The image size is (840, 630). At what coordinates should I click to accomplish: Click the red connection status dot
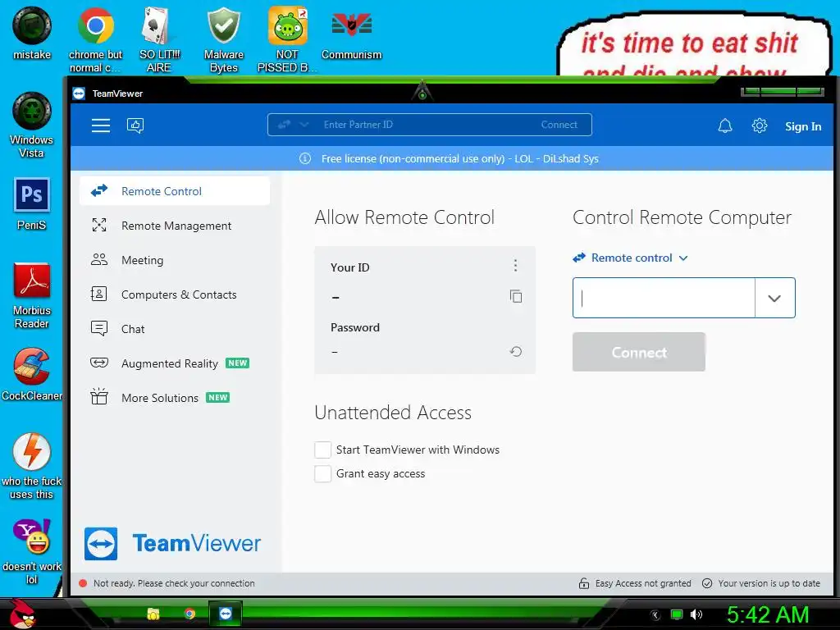(x=83, y=583)
